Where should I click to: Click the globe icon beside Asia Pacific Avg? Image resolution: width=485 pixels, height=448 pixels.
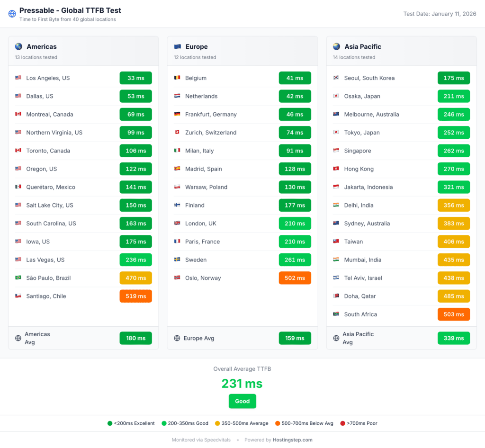336,338
